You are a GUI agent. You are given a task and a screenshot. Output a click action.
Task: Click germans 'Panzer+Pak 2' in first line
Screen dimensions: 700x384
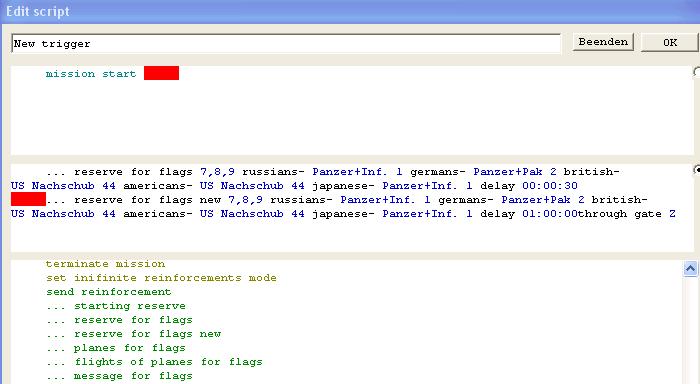click(515, 172)
